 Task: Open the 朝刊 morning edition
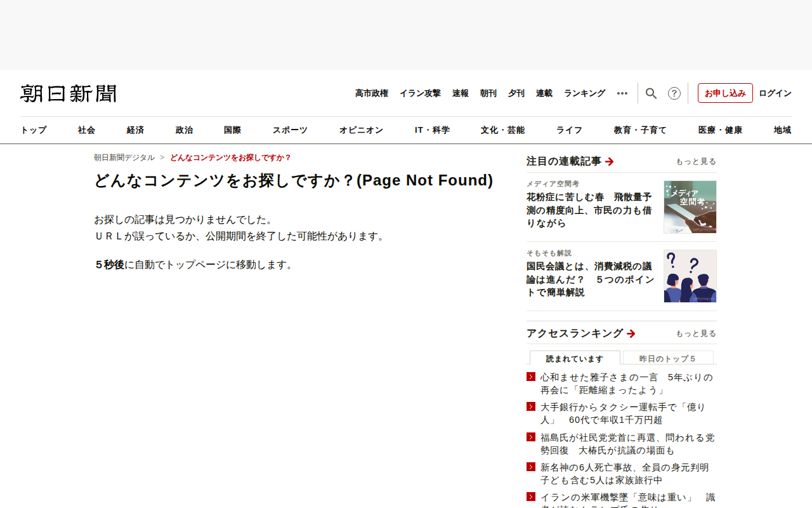pos(488,93)
